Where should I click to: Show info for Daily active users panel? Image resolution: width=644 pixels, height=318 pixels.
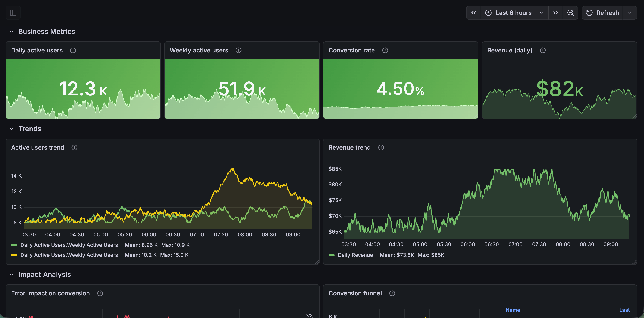click(x=73, y=50)
